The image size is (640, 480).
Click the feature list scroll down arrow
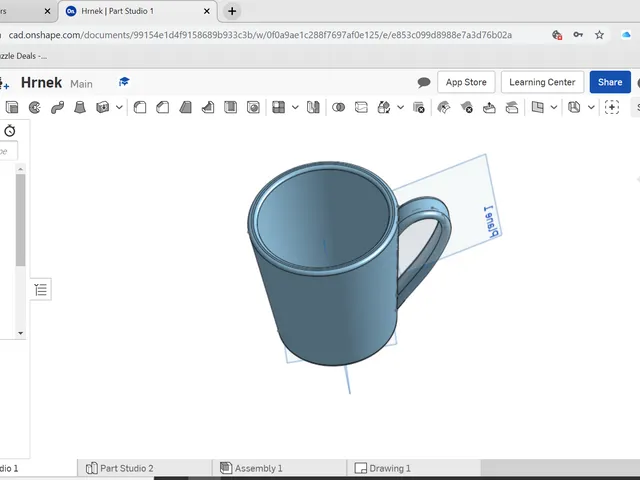click(x=20, y=333)
